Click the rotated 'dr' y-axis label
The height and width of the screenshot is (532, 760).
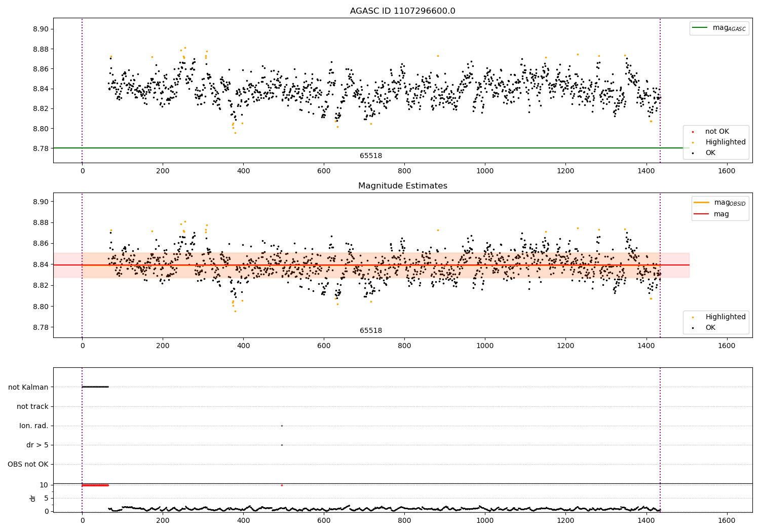(33, 498)
